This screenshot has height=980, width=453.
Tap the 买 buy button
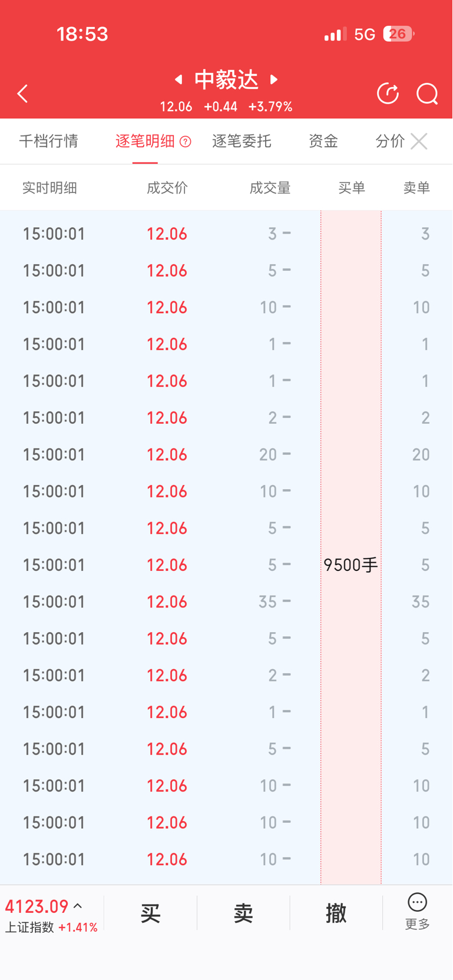tap(151, 913)
